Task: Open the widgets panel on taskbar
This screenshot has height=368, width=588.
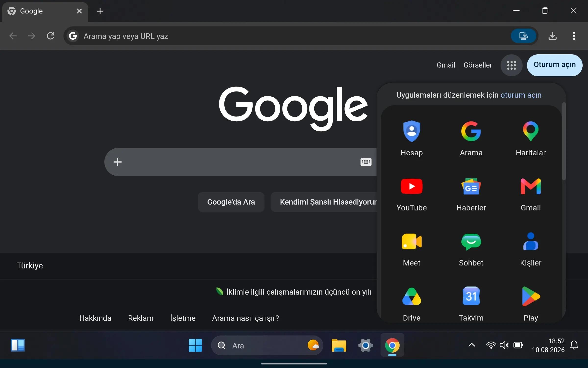Action: [x=18, y=345]
